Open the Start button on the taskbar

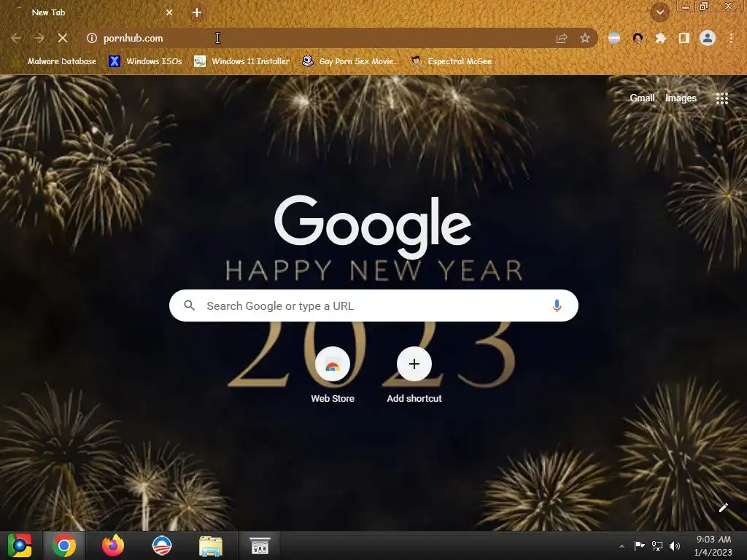(19, 545)
